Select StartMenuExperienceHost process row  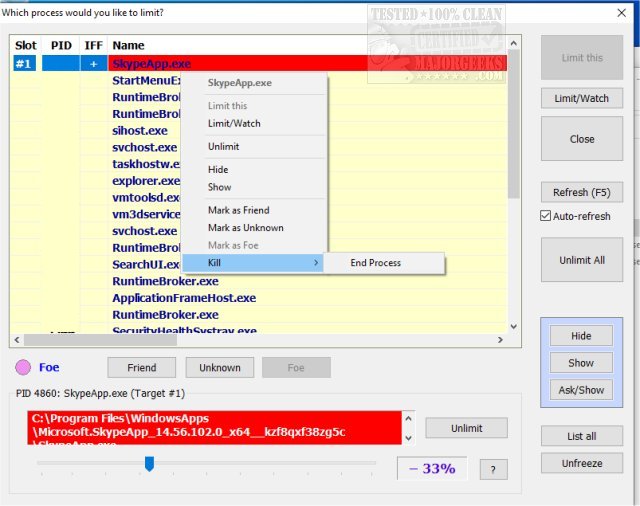(146, 80)
